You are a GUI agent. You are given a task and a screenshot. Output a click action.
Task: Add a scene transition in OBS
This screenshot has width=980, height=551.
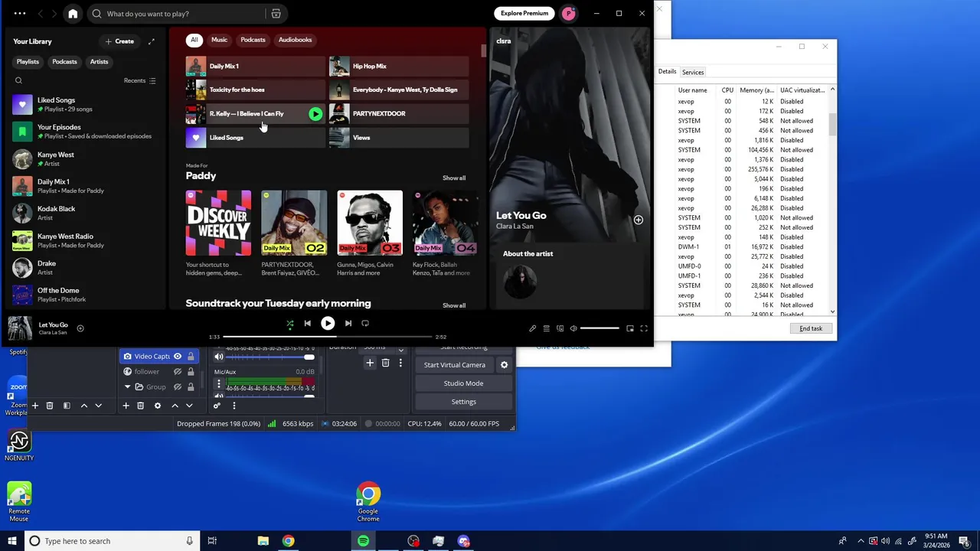point(370,363)
